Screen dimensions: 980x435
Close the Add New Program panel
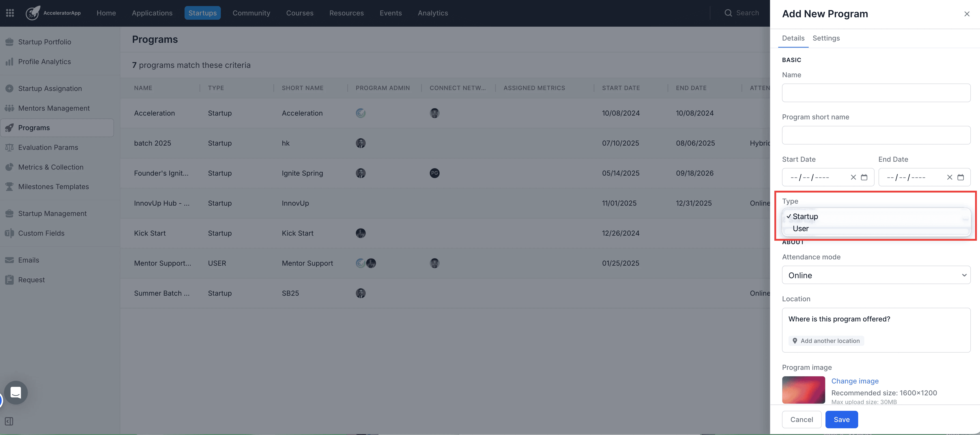click(967, 14)
